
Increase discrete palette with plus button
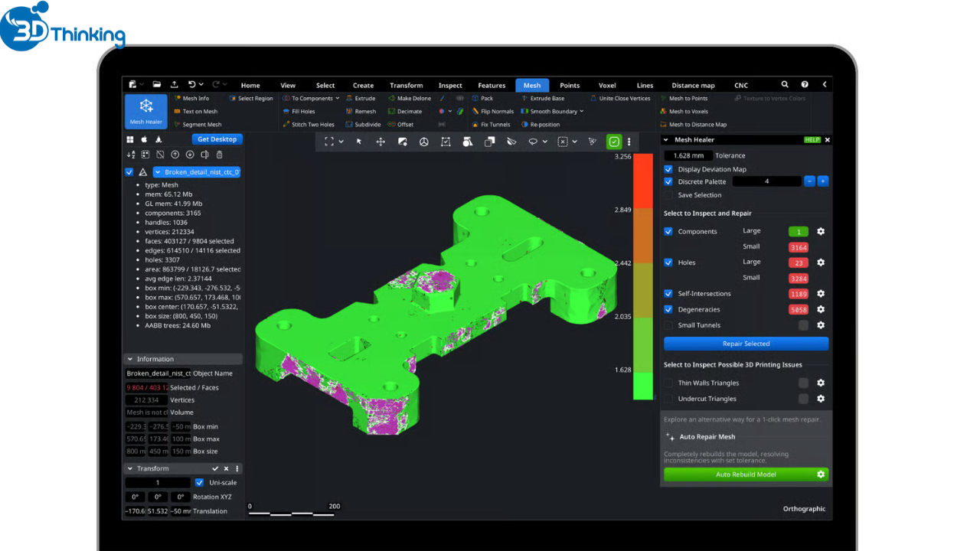823,181
